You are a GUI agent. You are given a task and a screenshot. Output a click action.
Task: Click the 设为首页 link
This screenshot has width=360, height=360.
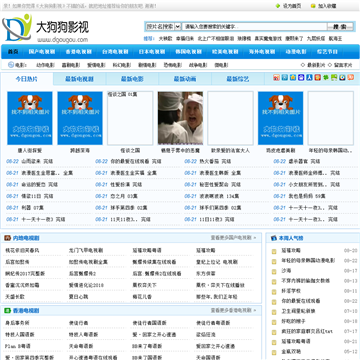coord(292,6)
